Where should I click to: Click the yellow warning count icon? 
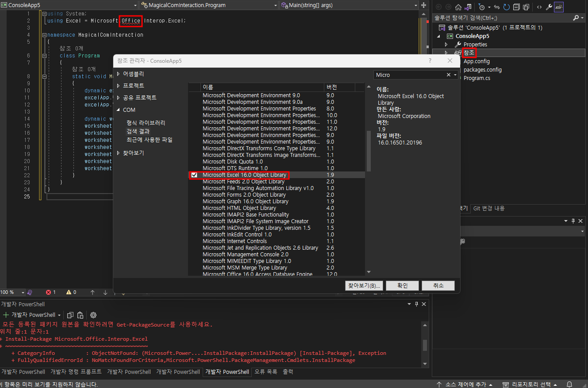tap(69, 293)
